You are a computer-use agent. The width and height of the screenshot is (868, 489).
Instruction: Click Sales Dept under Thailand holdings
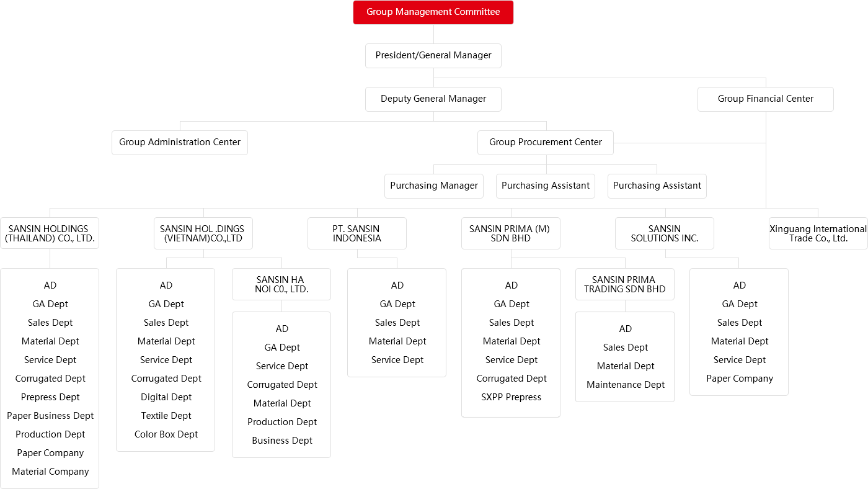tap(50, 323)
